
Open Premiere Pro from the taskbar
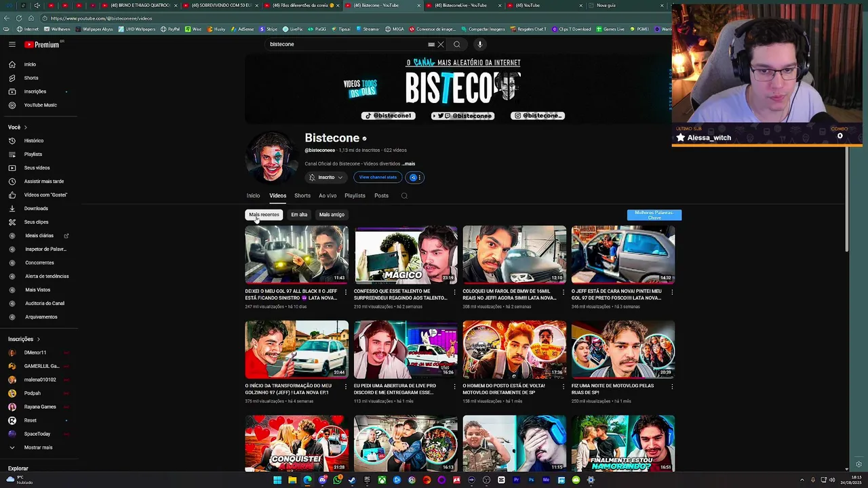point(516,480)
